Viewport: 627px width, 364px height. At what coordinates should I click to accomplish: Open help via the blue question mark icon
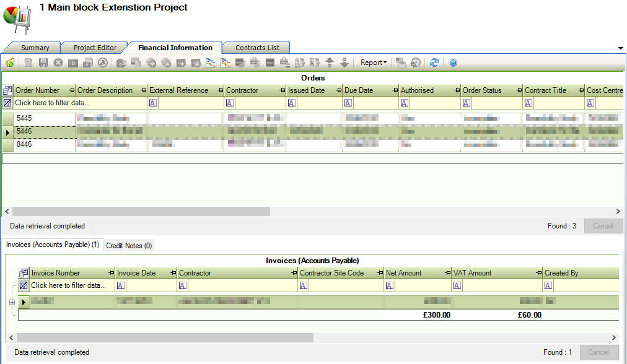tap(453, 63)
